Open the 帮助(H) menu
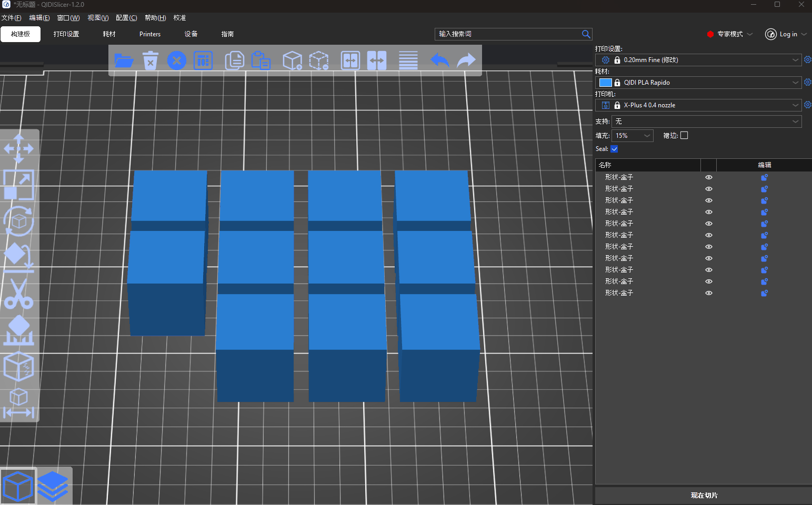This screenshot has width=812, height=505. [155, 18]
